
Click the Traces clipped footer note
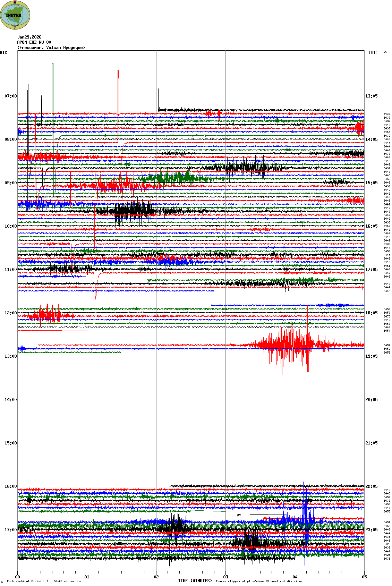259,581
